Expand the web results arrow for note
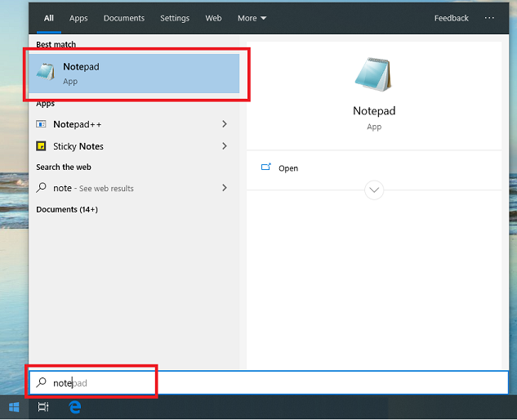Image resolution: width=517 pixels, height=420 pixels. click(x=225, y=188)
